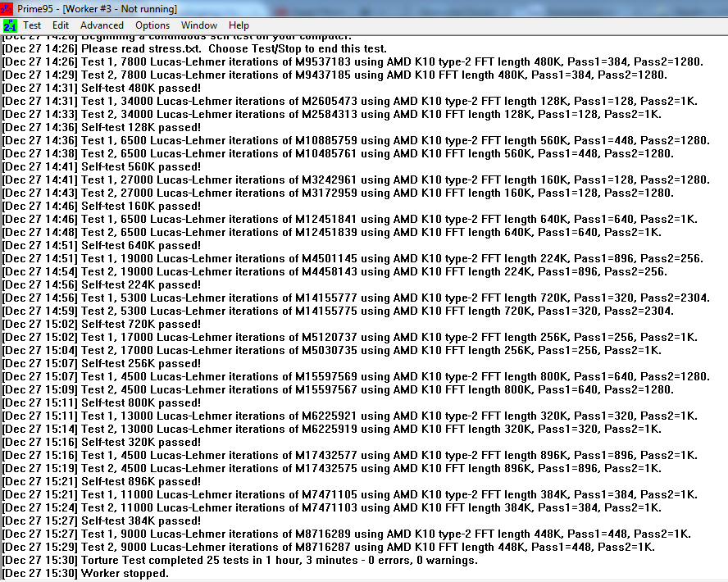Click the worker window icon beside Test menu

point(10,25)
